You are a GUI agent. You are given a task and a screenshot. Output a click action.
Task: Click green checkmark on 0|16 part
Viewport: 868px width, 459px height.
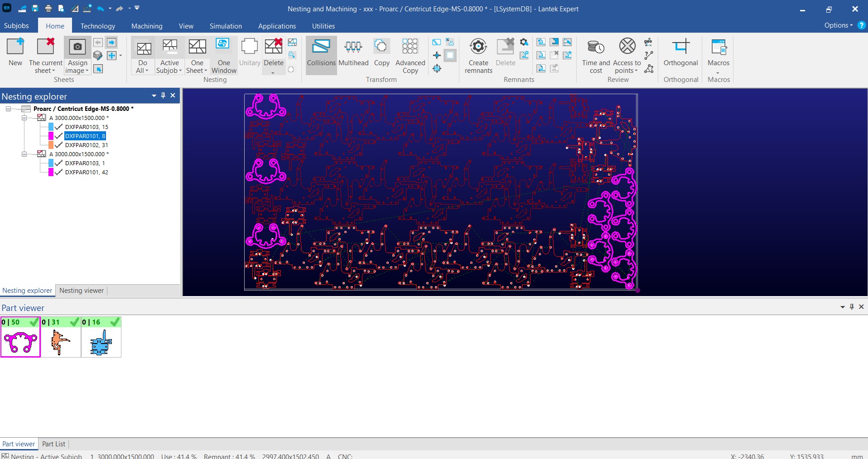point(115,322)
